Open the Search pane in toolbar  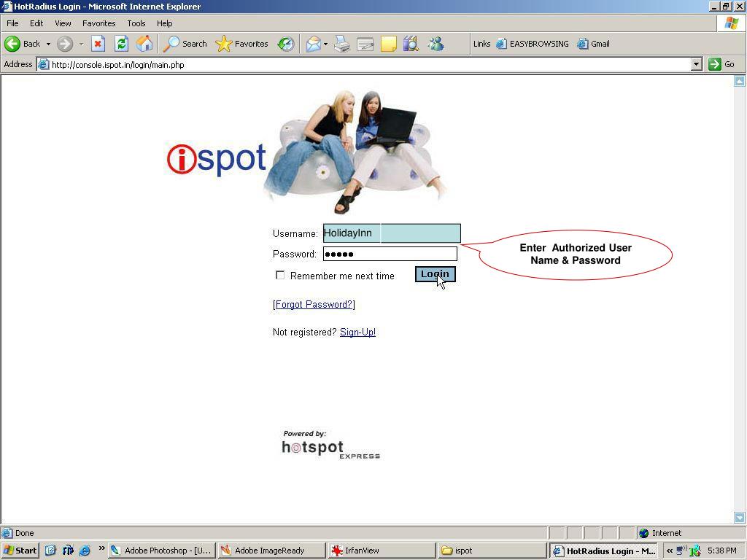click(185, 44)
